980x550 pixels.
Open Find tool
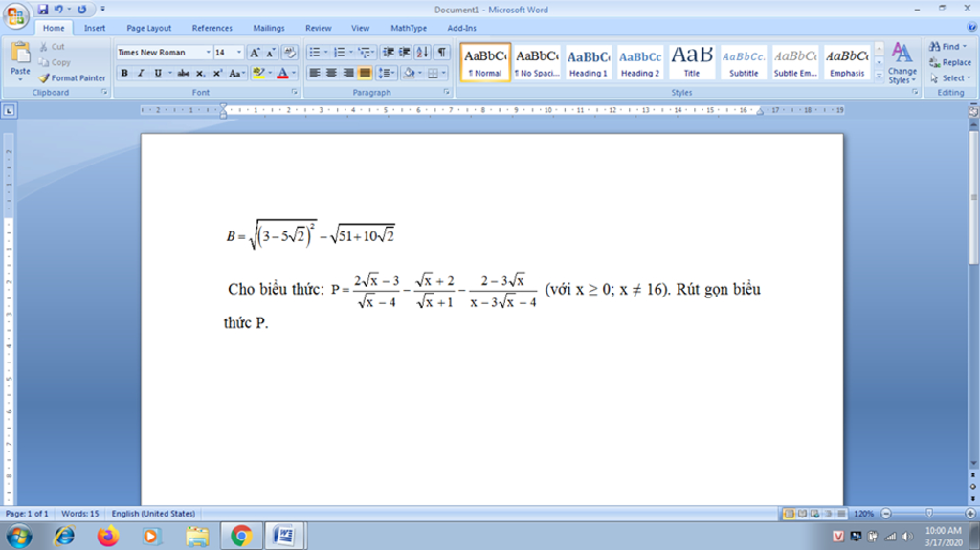click(947, 46)
